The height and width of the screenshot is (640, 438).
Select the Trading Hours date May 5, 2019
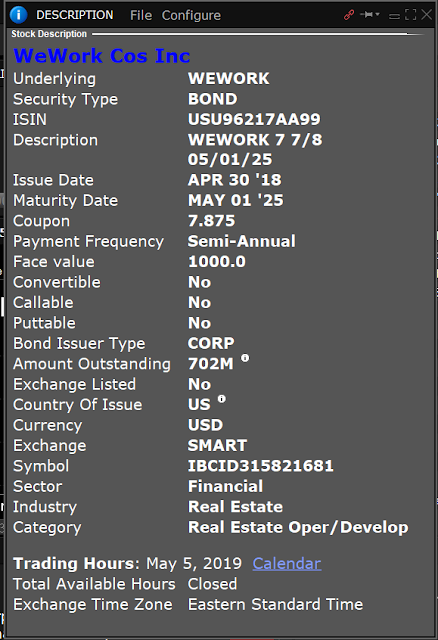click(x=194, y=563)
